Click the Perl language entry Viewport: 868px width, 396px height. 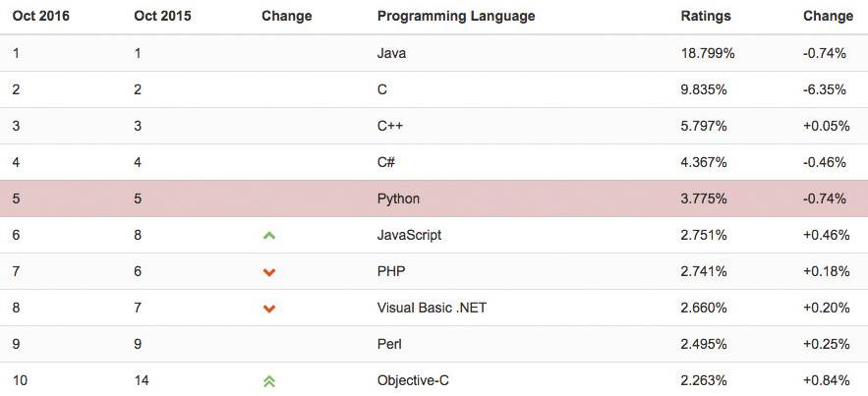(x=390, y=344)
